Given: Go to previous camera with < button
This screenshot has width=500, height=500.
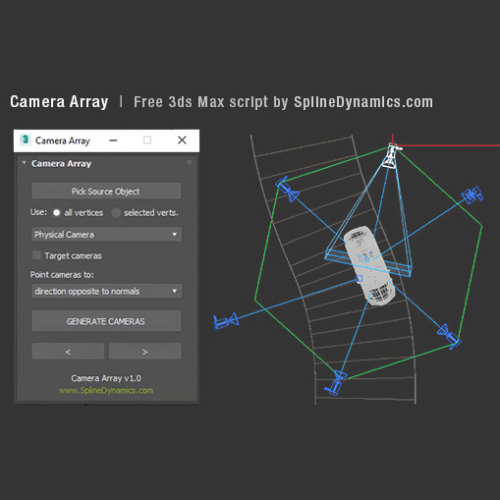Looking at the screenshot, I should tap(68, 351).
